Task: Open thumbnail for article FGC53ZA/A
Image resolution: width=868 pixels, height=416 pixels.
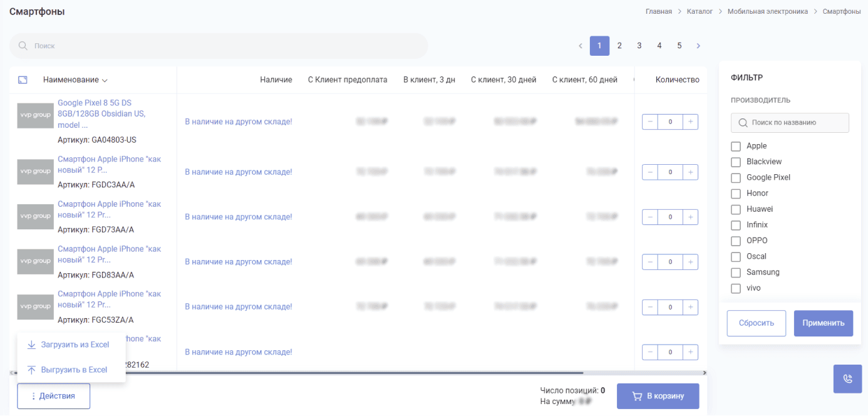Action: tap(35, 306)
